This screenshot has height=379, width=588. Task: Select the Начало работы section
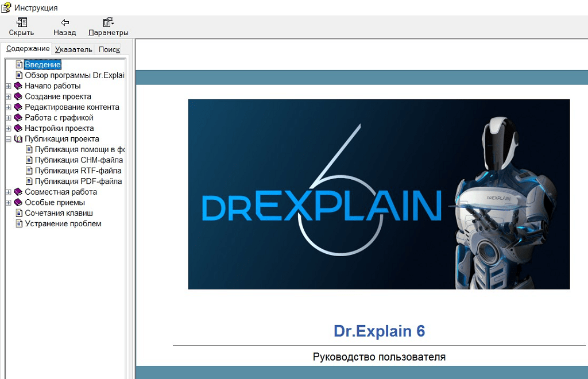coord(52,86)
